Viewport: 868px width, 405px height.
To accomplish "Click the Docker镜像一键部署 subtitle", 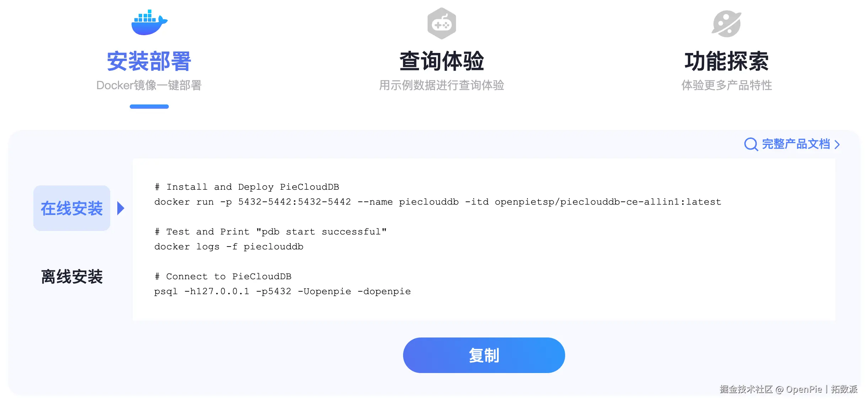I will click(149, 85).
